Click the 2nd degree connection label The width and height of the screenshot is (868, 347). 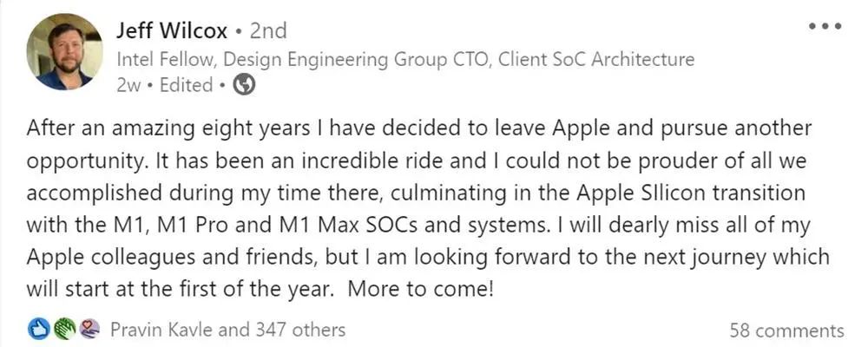pyautogui.click(x=268, y=30)
